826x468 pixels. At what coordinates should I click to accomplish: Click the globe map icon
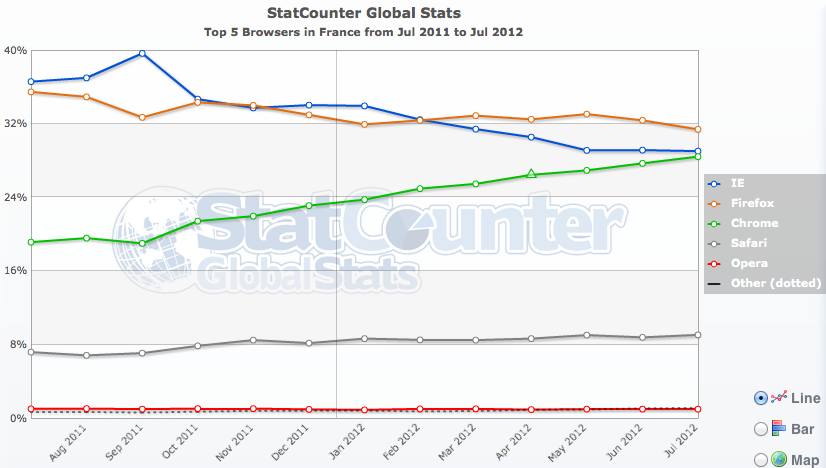point(779,459)
